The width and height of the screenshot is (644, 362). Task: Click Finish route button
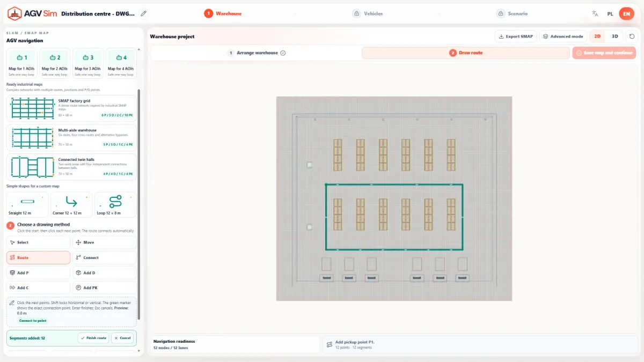tap(93, 338)
